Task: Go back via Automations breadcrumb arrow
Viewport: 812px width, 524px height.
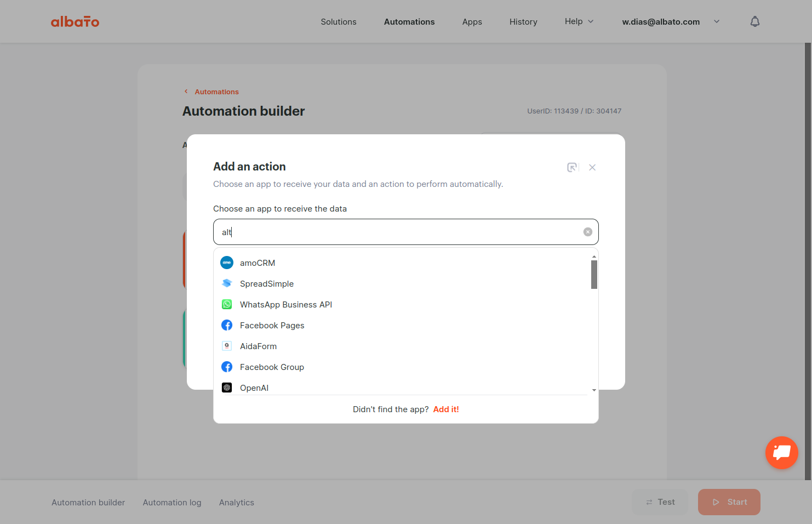Action: pos(186,92)
